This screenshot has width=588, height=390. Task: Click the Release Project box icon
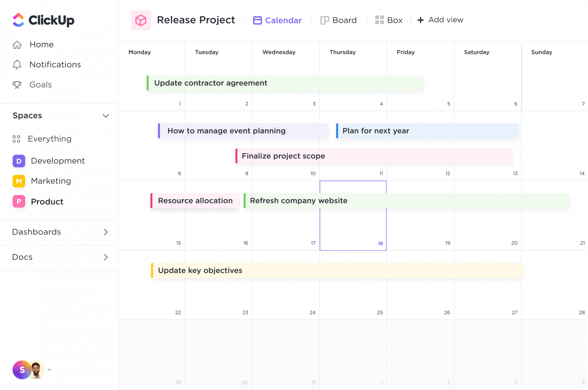click(x=141, y=20)
